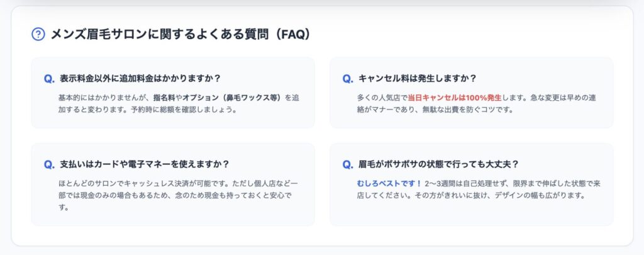The height and width of the screenshot is (255, 644).
Task: Click the Q. icon for 追加料金 question
Action: click(x=50, y=79)
